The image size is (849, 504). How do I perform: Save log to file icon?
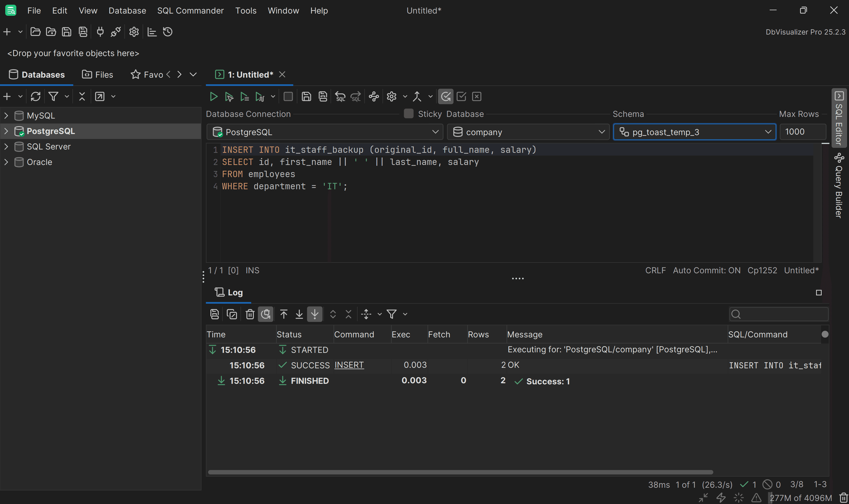pyautogui.click(x=214, y=314)
